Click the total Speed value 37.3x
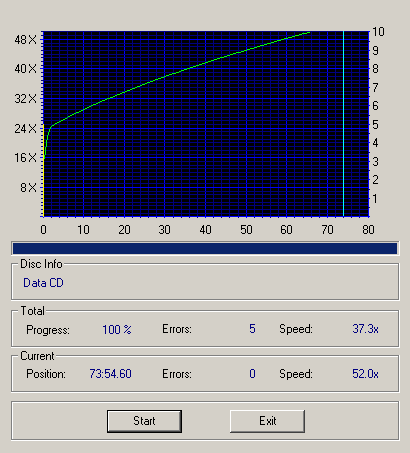 click(x=365, y=329)
